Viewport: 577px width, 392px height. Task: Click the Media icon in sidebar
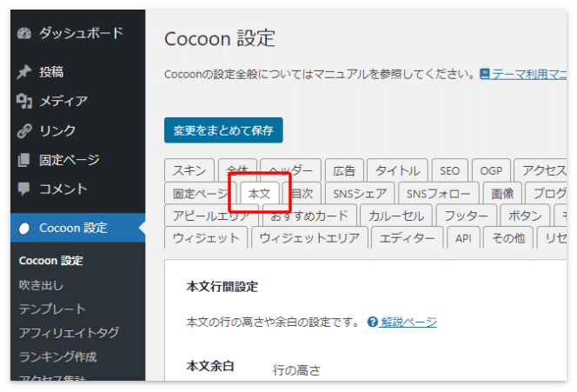tap(24, 101)
